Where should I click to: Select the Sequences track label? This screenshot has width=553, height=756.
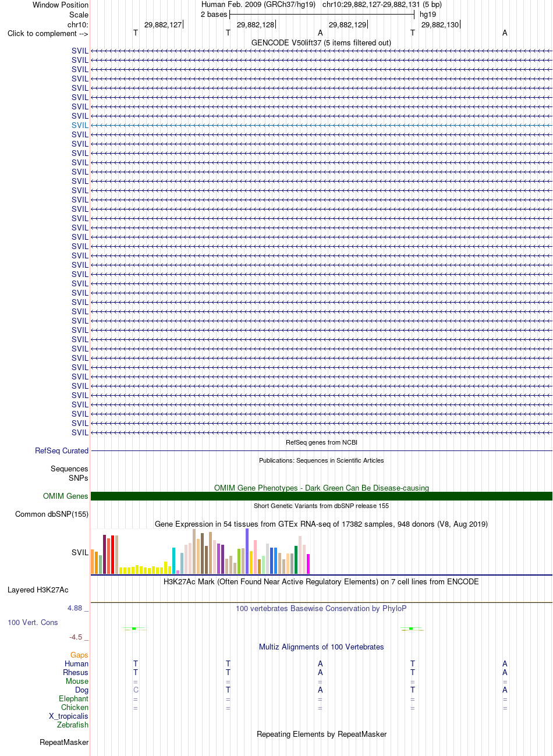tap(69, 468)
